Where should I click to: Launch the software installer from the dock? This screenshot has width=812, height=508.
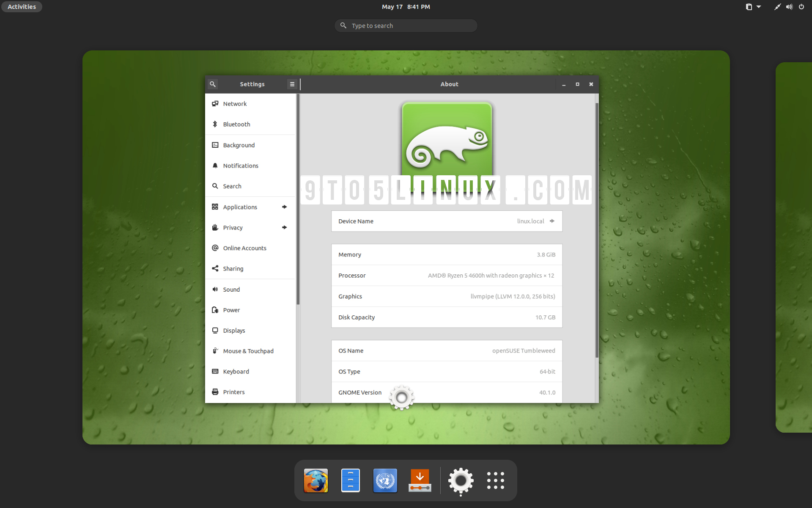[x=420, y=480]
